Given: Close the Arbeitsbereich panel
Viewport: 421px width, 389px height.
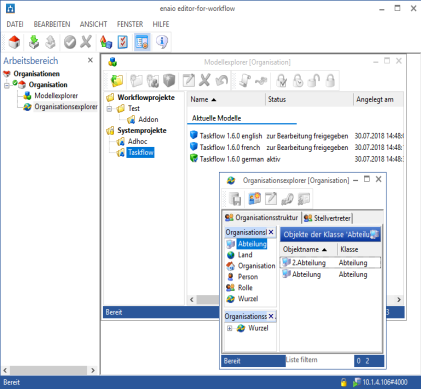Looking at the screenshot, I should 90,60.
